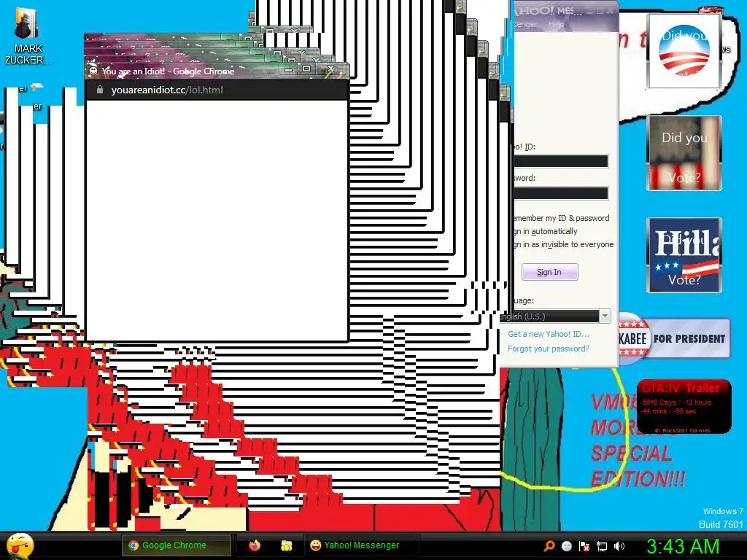Click the orange magnifier tray icon
This screenshot has height=560, width=747.
click(x=549, y=545)
